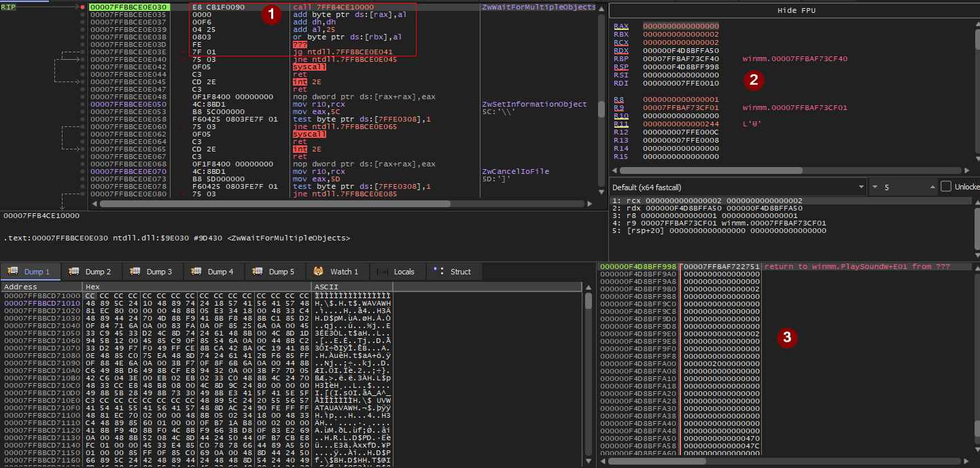Select R13 value 000000007FFE0008
This screenshot has width=980, height=468.
point(680,140)
